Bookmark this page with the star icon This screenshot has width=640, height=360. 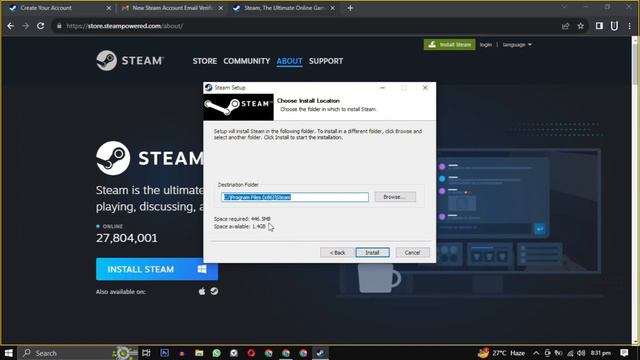pos(580,26)
